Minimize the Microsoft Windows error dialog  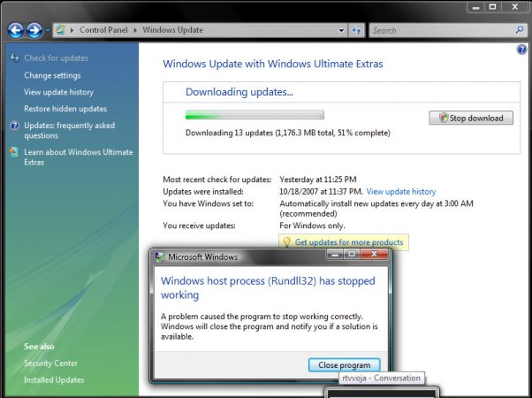(335, 254)
